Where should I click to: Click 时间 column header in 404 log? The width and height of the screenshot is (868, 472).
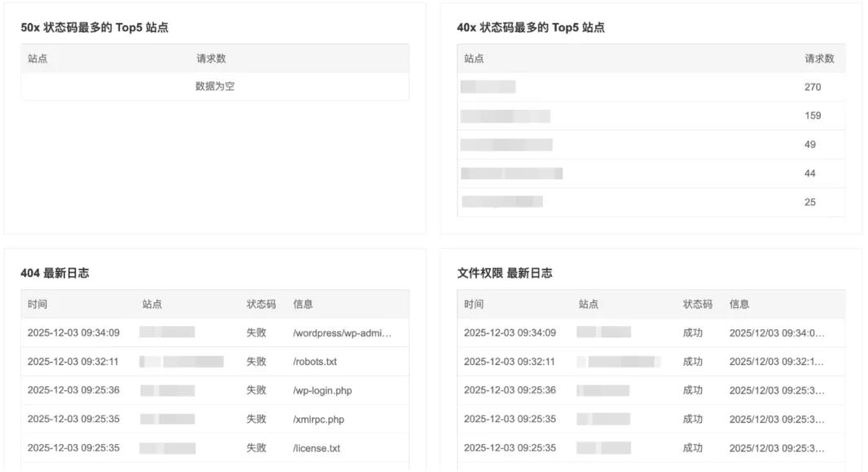click(x=37, y=304)
